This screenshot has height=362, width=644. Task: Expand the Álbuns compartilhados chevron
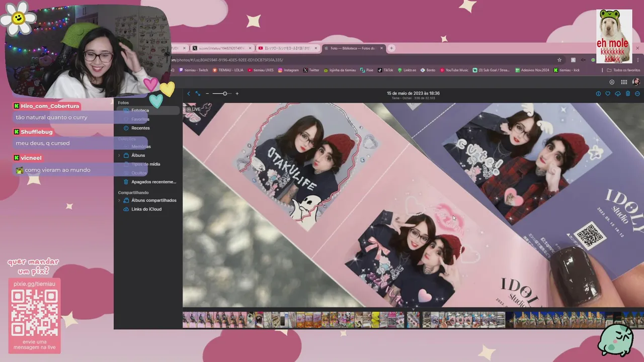point(119,200)
